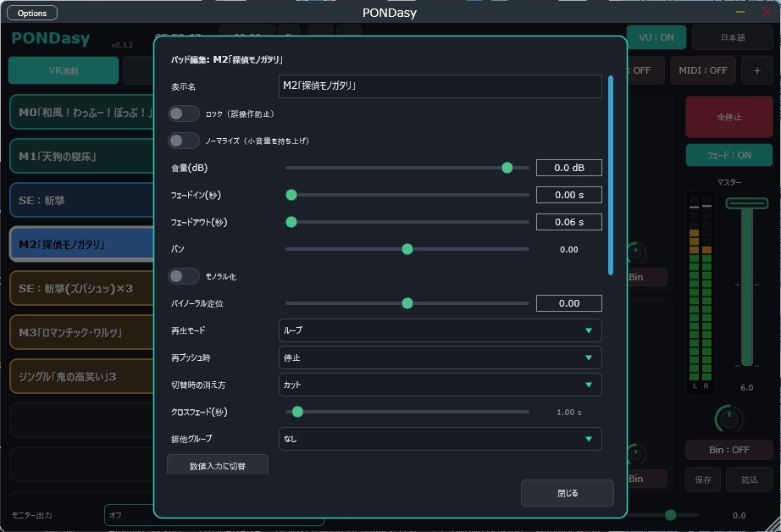781x532 pixels.
Task: Click the 閉じる button
Action: point(568,493)
